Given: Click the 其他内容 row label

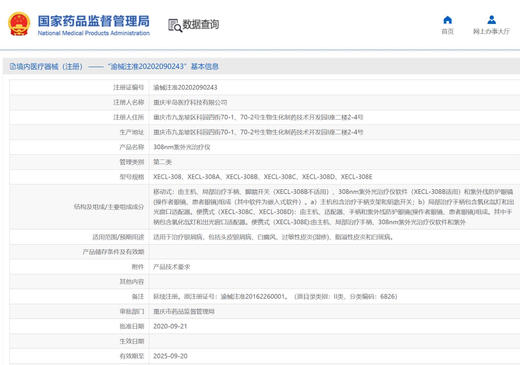Looking at the screenshot, I should pos(132,282).
